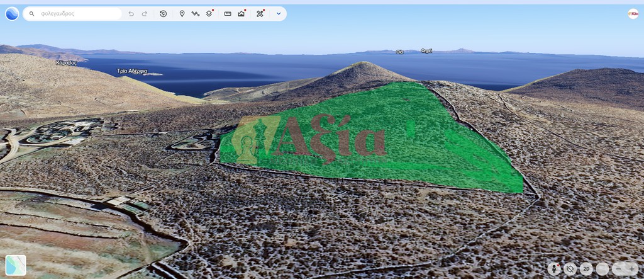Activate Street View pegman
This screenshot has height=279, width=644.
point(555,269)
